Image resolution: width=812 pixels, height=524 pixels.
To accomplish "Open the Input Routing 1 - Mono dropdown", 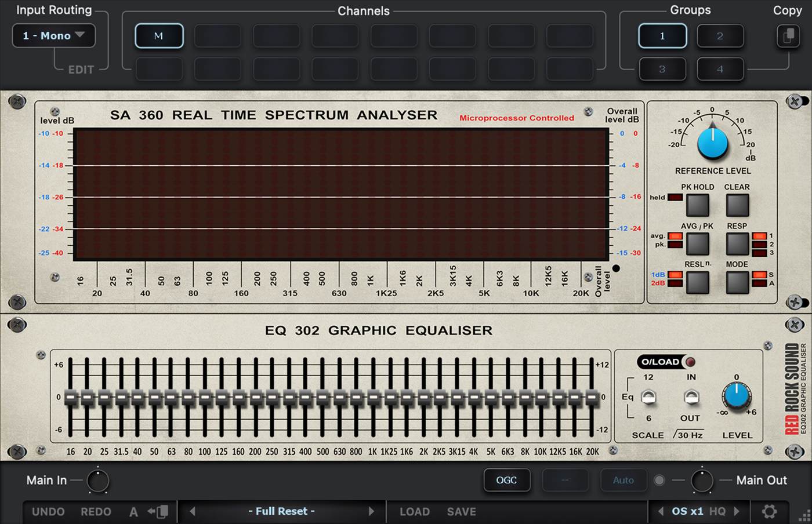I will (54, 36).
